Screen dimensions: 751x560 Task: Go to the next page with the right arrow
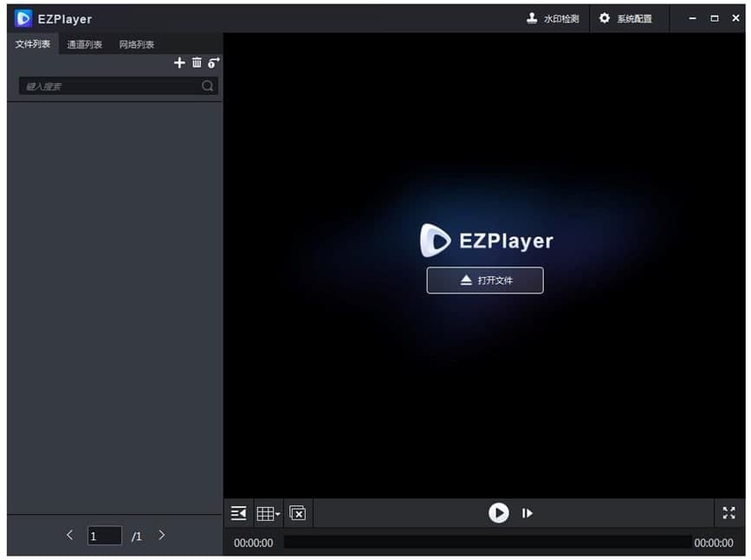[161, 536]
